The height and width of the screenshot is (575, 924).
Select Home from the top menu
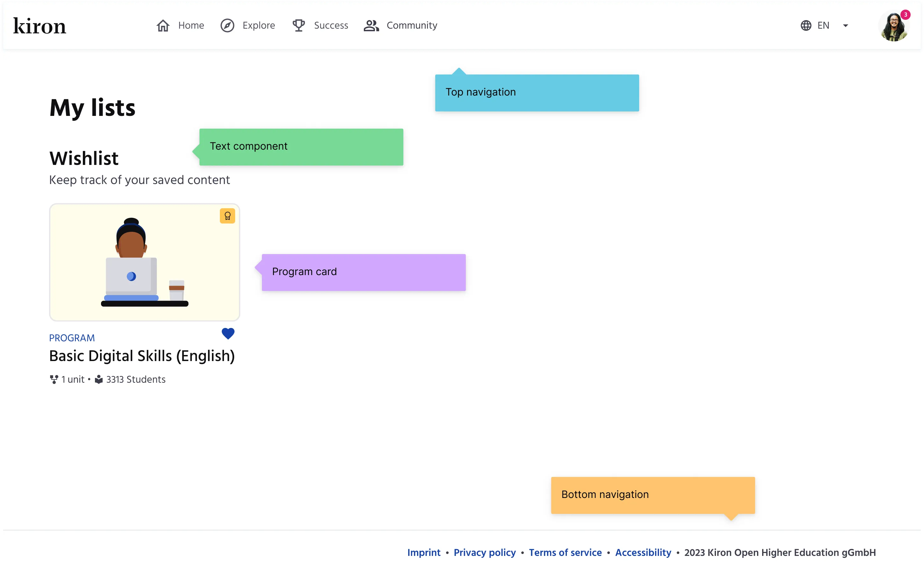(191, 25)
